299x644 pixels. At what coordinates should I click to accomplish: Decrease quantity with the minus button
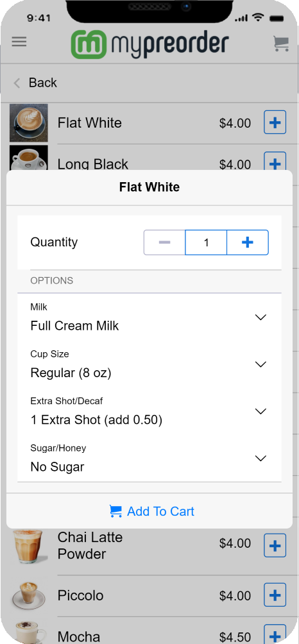[x=165, y=242]
